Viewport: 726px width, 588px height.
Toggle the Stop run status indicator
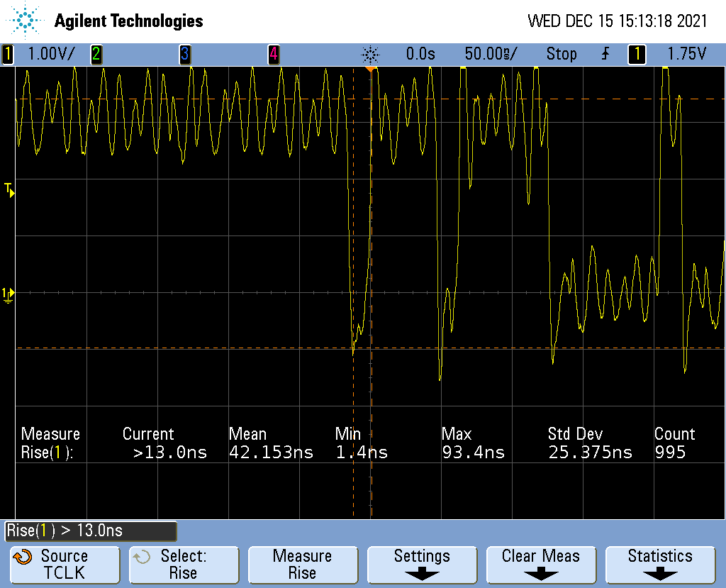tap(561, 54)
